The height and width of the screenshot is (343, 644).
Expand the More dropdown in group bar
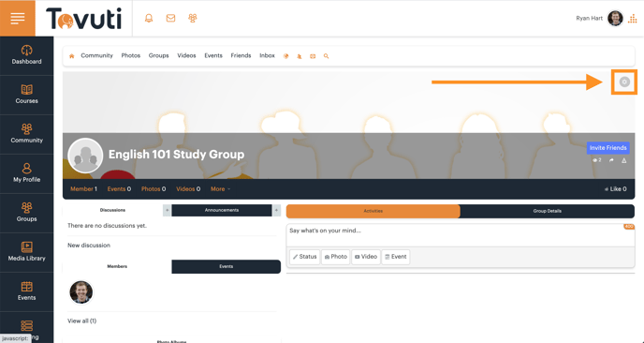(221, 189)
